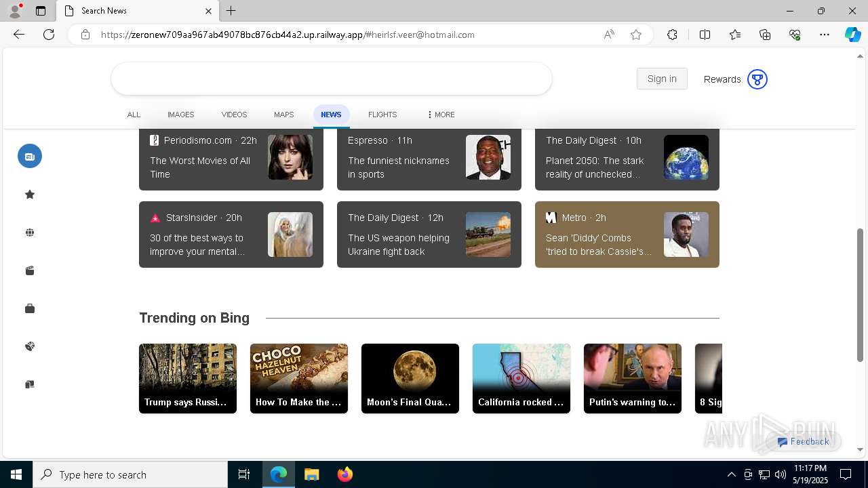This screenshot has width=868, height=488.
Task: Open the browser profile avatar icon
Action: [x=15, y=11]
